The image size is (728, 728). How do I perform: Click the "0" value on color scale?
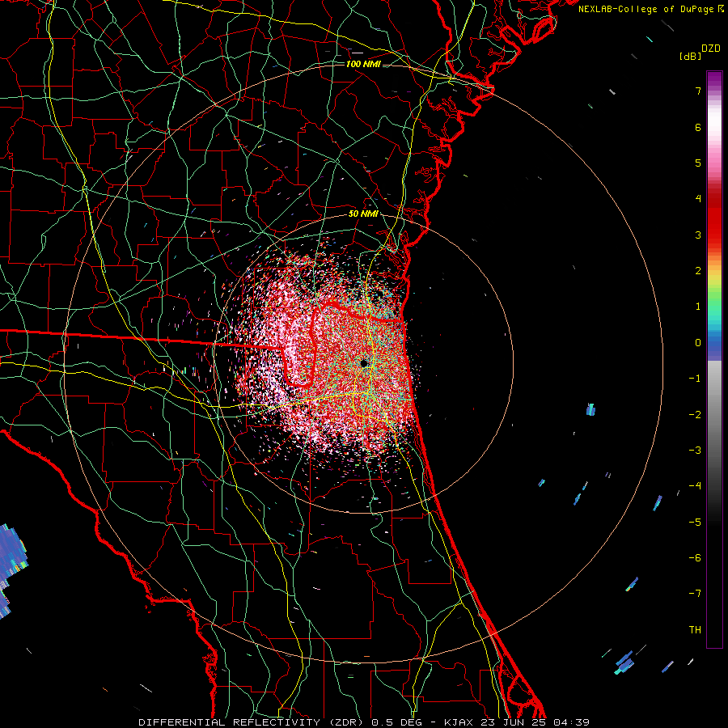click(x=698, y=343)
